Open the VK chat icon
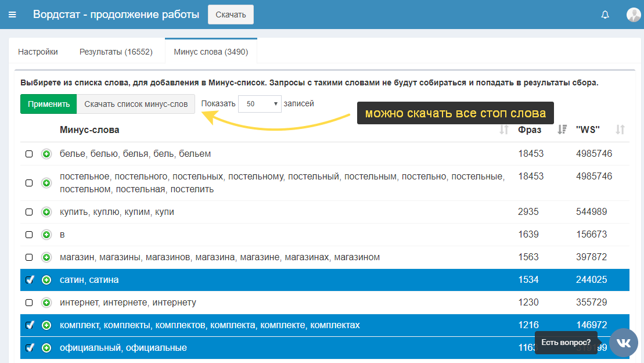The width and height of the screenshot is (644, 363). pyautogui.click(x=623, y=343)
